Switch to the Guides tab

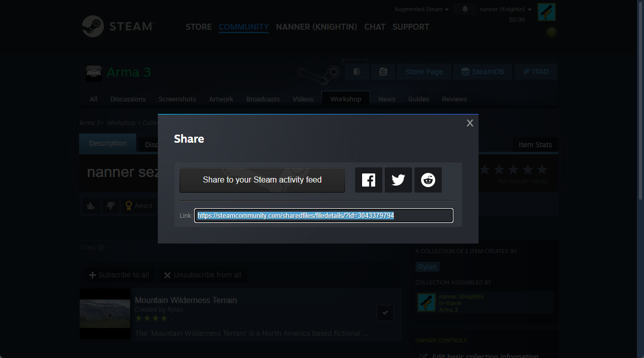coord(419,99)
